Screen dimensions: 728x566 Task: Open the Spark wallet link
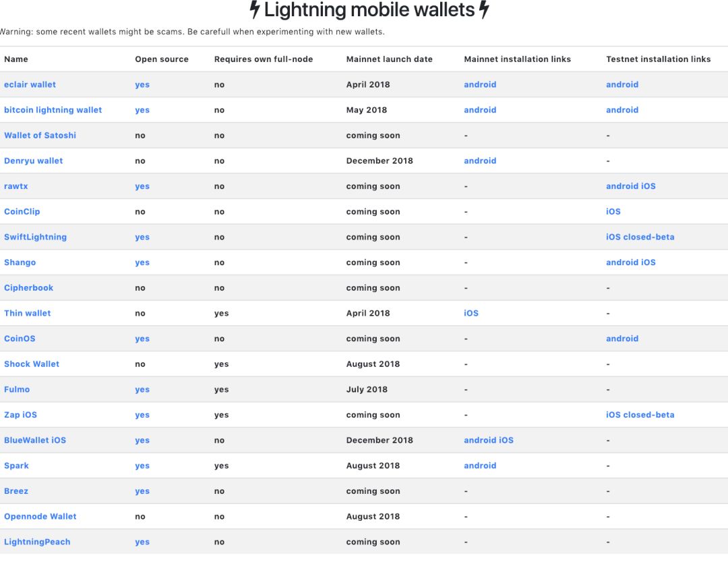(16, 465)
